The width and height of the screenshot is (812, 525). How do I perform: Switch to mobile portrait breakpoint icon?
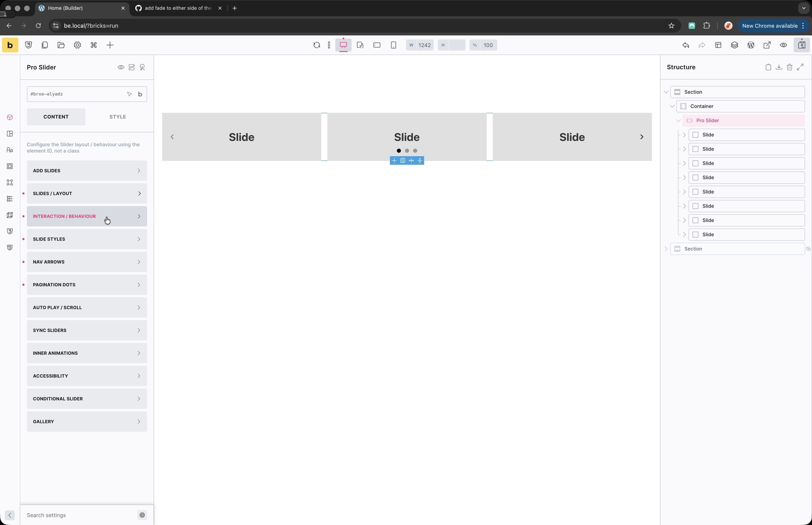point(393,45)
